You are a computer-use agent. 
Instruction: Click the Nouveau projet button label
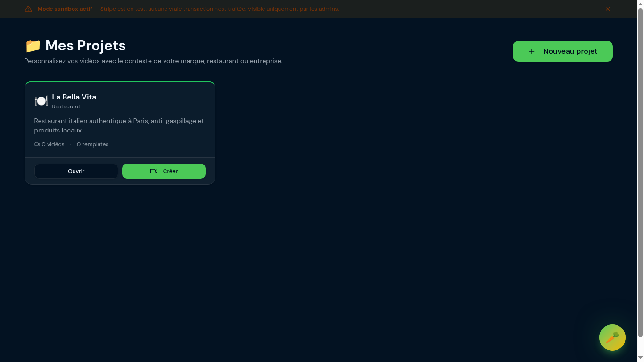tap(570, 51)
